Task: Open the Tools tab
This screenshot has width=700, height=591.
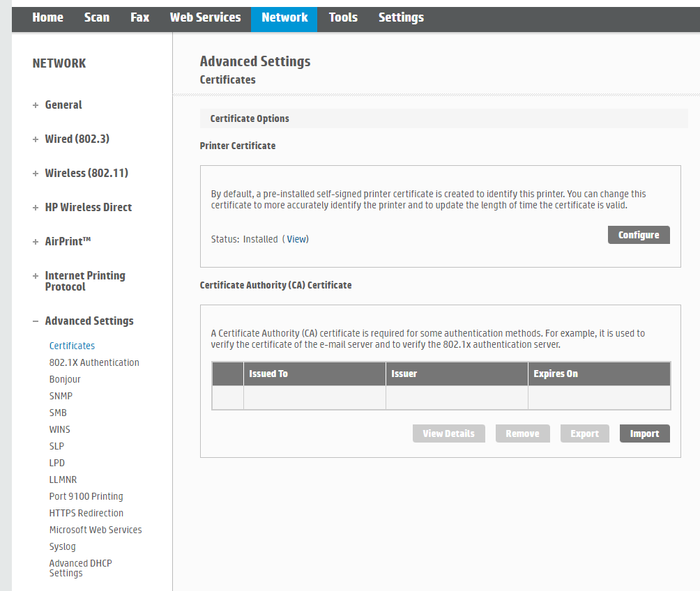Action: click(x=343, y=17)
